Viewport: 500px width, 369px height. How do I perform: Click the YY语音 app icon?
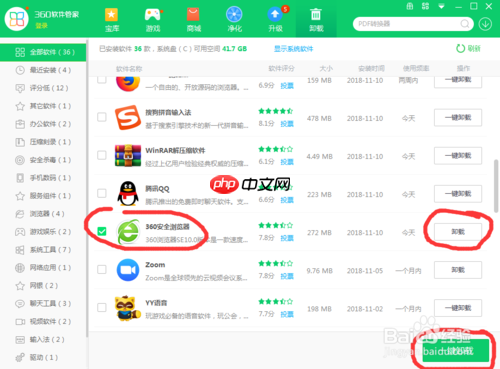[127, 308]
